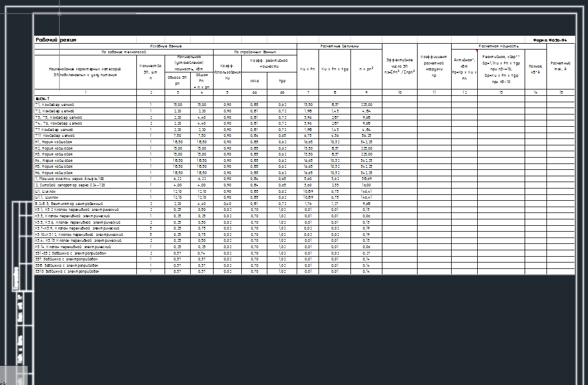
Task: Click the 'Коэффициент расчетной нагрузки' header
Action: pyautogui.click(x=434, y=65)
